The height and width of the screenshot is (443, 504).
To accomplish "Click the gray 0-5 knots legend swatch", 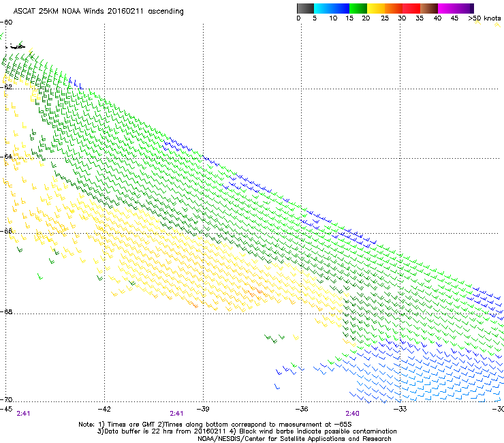I will pos(305,8).
